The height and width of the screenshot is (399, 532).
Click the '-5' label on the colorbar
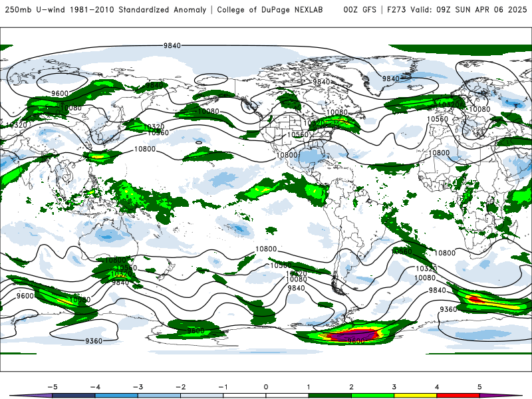click(x=53, y=387)
